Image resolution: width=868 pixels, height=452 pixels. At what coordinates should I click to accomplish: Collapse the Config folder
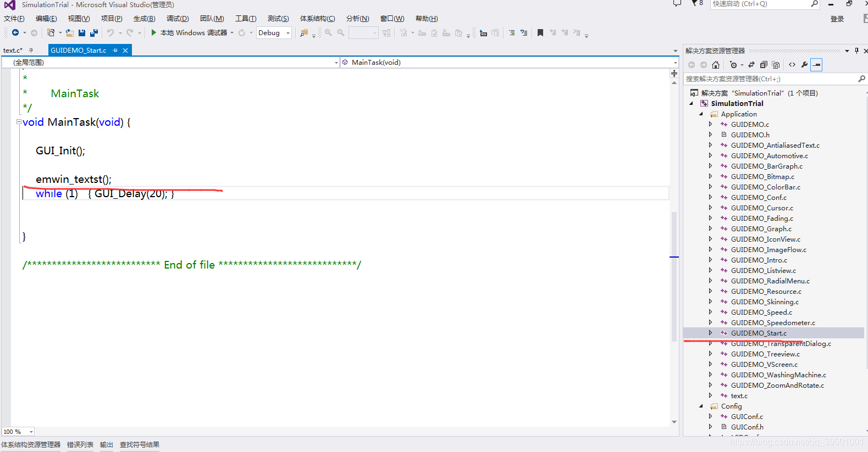pos(701,406)
